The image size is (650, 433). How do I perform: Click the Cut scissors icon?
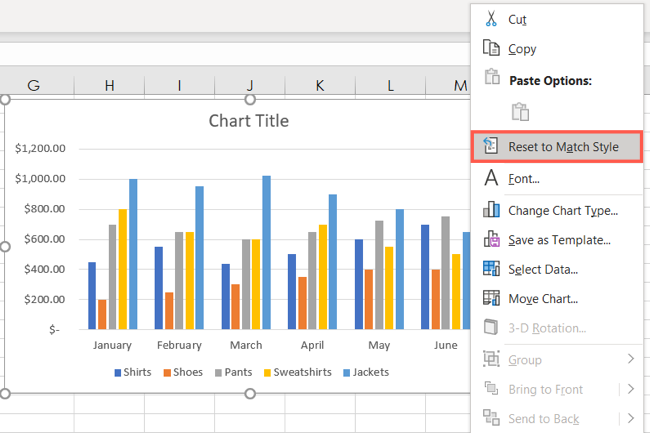[x=491, y=19]
